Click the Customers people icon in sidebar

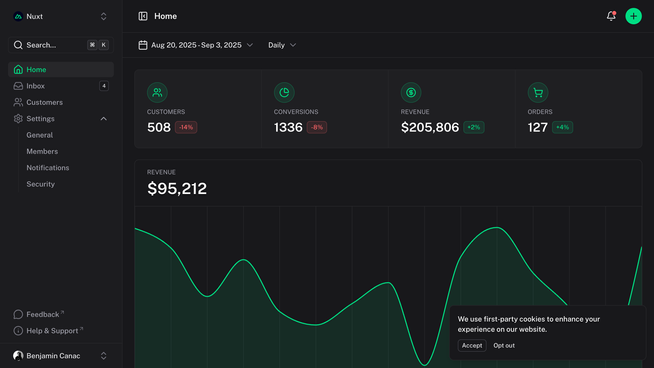[18, 102]
